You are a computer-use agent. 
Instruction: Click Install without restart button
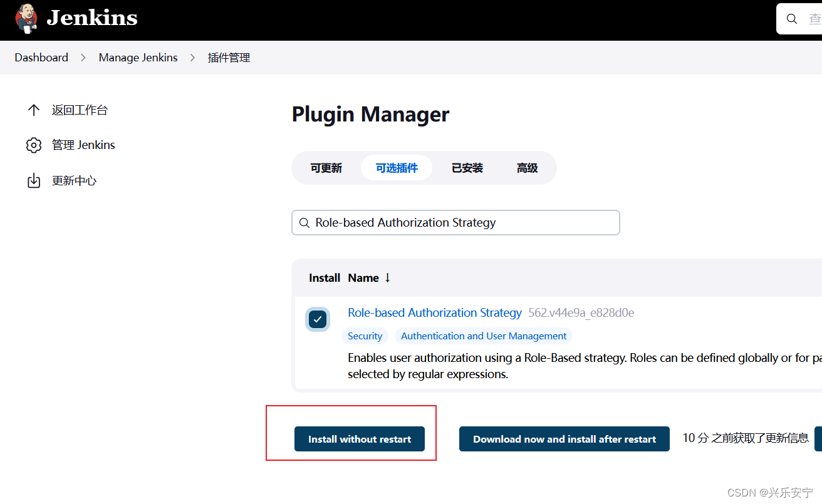360,439
